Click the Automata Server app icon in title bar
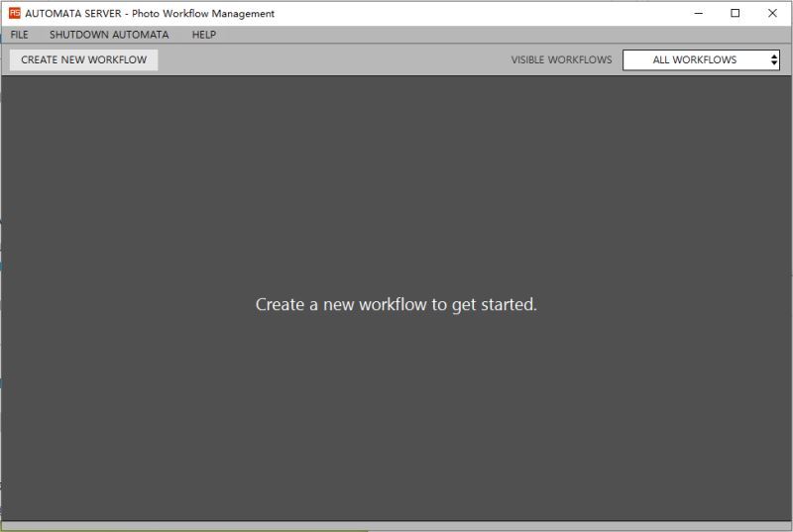This screenshot has width=793, height=532. tap(14, 13)
